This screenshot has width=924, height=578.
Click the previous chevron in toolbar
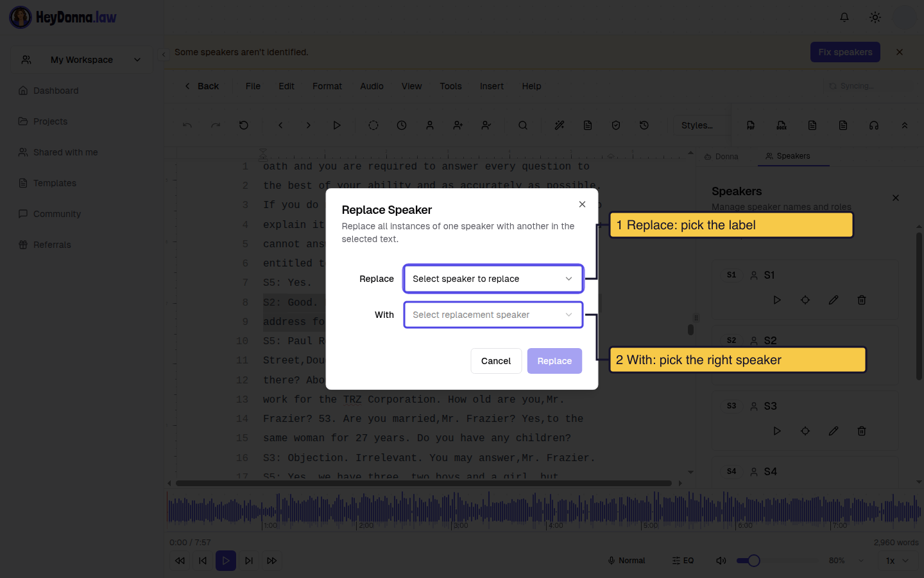click(x=280, y=125)
